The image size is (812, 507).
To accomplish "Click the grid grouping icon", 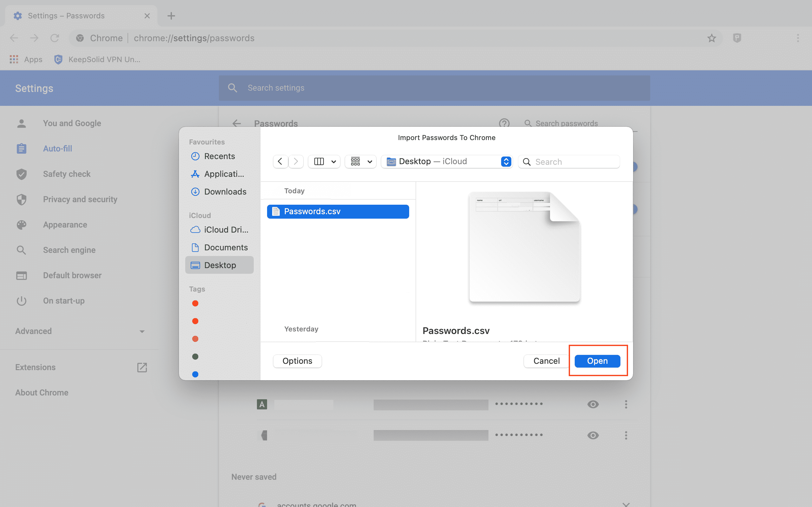I will pos(355,162).
